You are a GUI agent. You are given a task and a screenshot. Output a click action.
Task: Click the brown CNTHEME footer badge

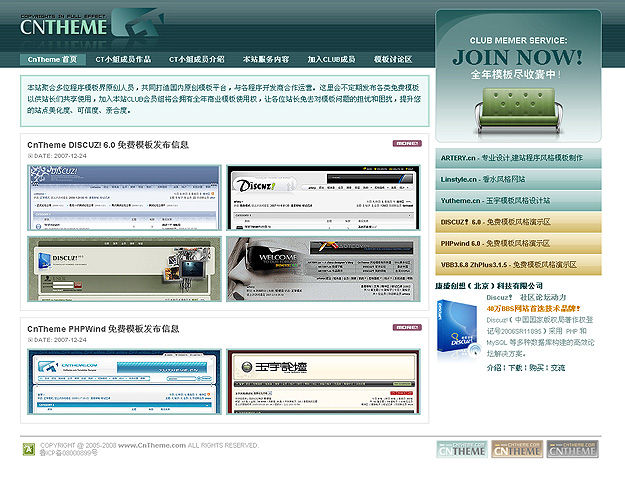(x=516, y=450)
